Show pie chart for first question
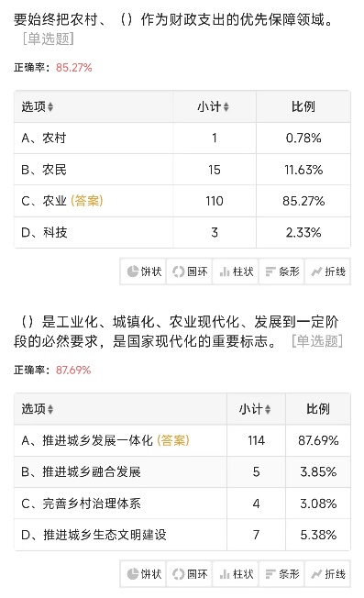The height and width of the screenshot is (598, 364). (143, 271)
